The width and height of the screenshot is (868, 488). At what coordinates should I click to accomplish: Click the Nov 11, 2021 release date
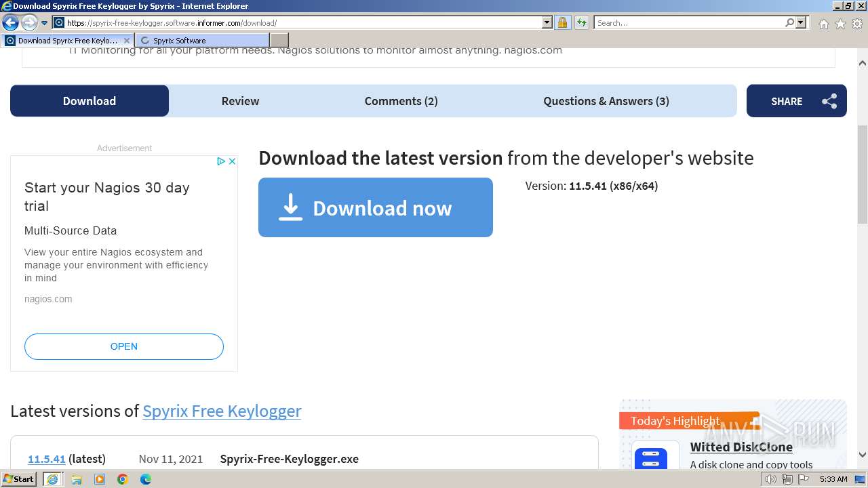(x=171, y=459)
